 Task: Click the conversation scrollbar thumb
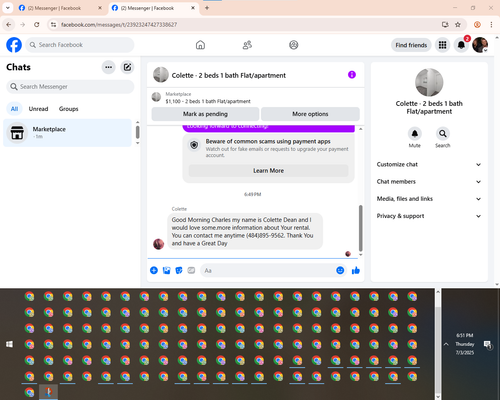(x=360, y=228)
